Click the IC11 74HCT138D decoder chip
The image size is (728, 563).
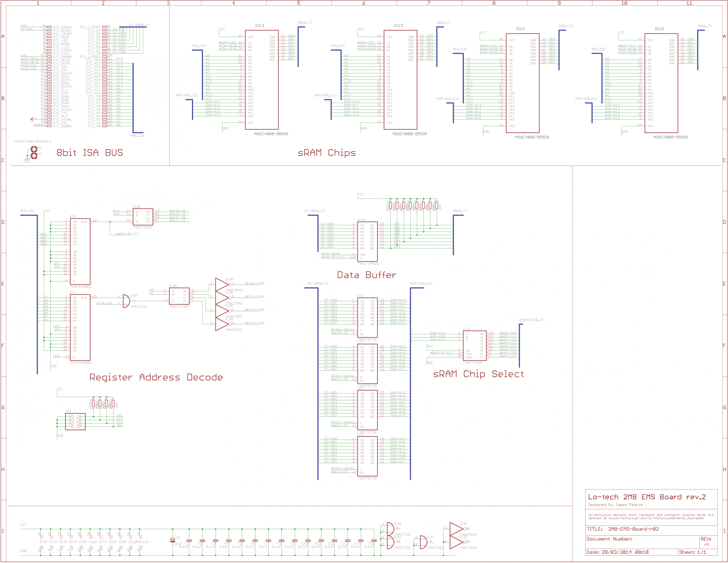tap(475, 346)
